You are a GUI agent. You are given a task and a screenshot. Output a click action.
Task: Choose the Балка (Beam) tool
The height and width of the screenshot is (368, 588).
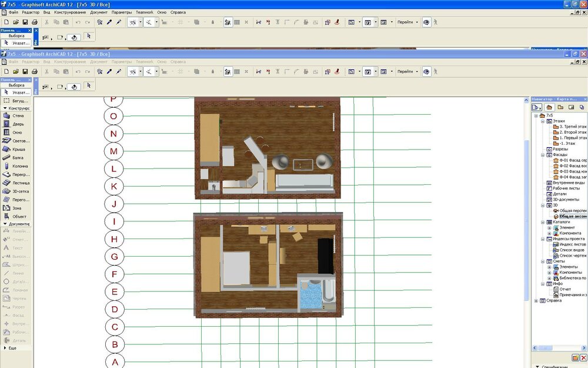(x=16, y=158)
